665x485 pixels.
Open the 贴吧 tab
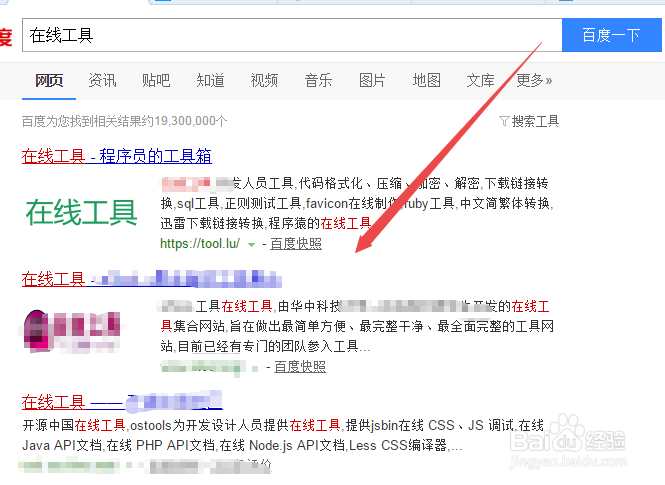point(156,80)
